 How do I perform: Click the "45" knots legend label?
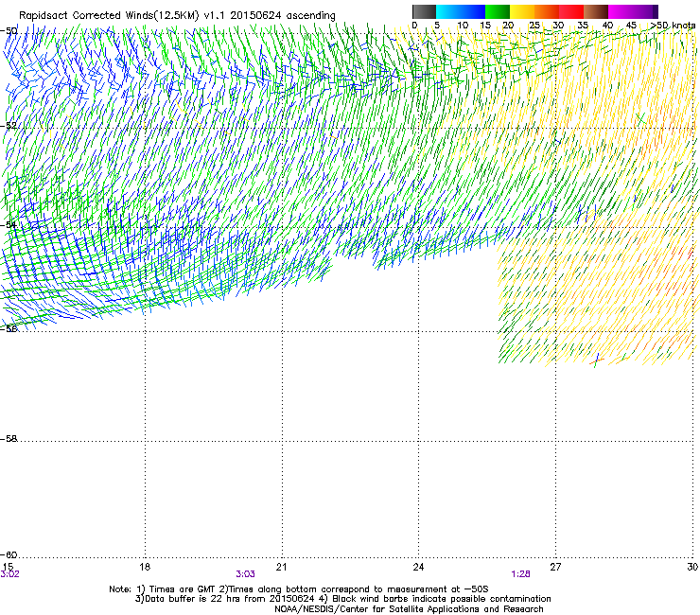631,25
